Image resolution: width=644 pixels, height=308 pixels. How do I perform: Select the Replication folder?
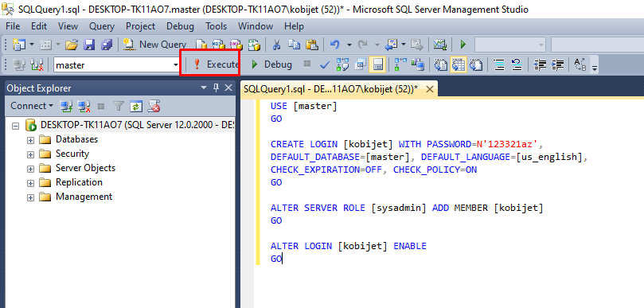click(79, 182)
